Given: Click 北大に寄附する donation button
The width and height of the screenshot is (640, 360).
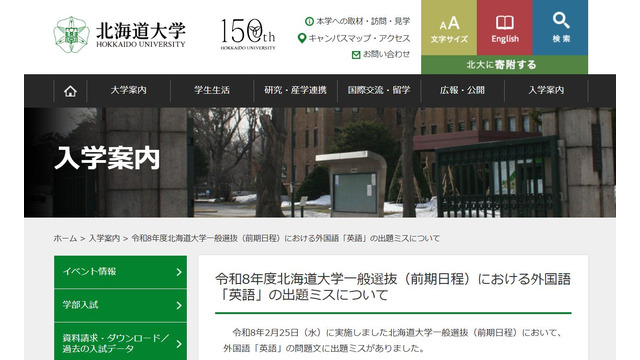Looking at the screenshot, I should tap(504, 64).
